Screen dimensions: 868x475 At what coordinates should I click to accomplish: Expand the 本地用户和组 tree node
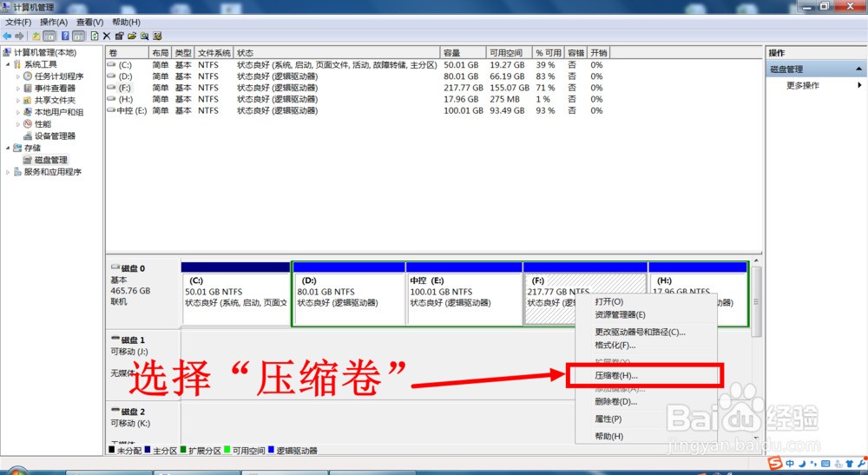(x=17, y=112)
